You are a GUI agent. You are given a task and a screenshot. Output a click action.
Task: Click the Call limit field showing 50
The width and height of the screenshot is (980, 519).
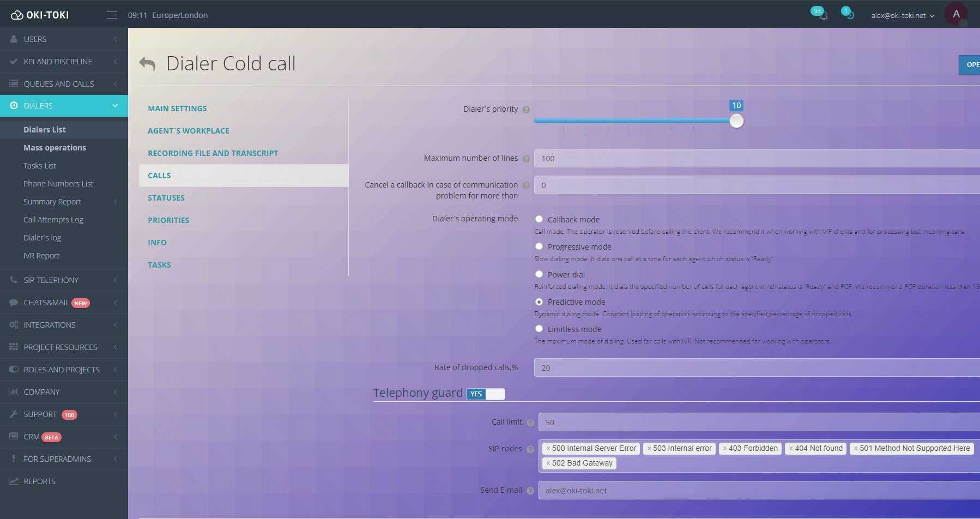(759, 423)
